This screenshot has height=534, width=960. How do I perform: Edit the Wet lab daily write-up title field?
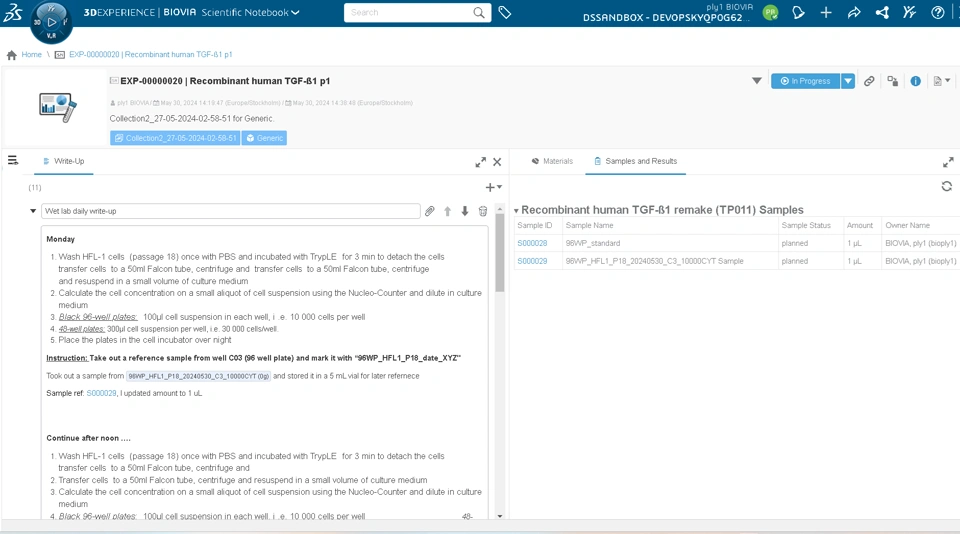point(231,211)
